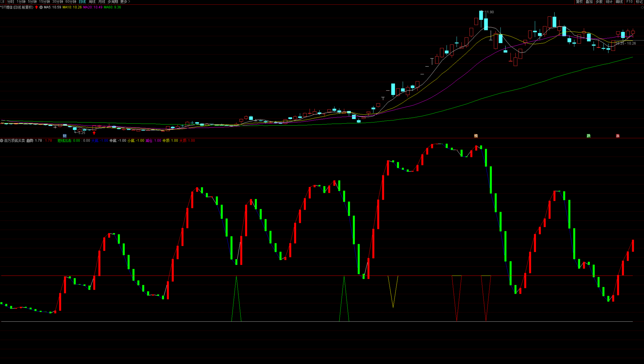Click the 百万顶底买卖 indicator name
Image resolution: width=644 pixels, height=364 pixels.
[15, 140]
